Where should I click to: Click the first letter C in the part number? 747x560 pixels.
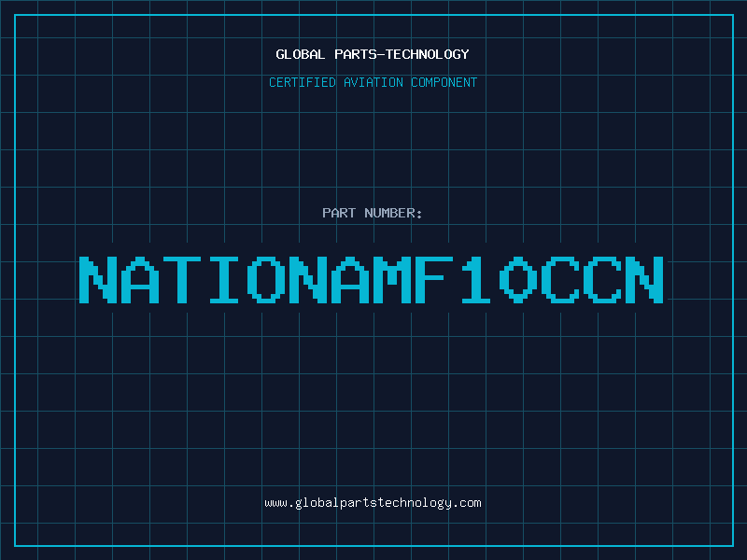coord(559,279)
